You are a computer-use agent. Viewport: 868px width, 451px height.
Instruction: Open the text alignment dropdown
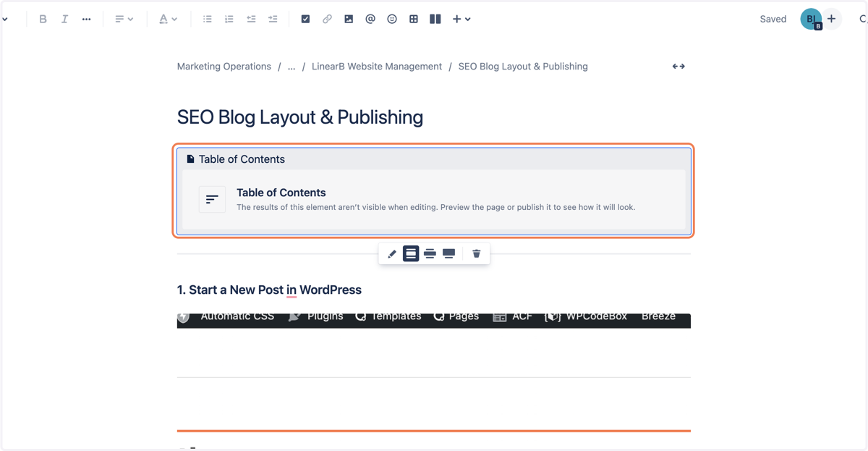(124, 19)
